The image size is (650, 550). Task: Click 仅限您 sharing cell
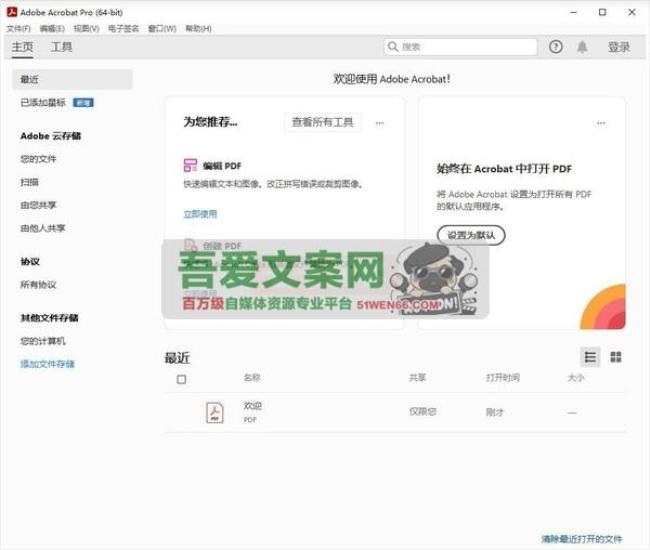422,412
